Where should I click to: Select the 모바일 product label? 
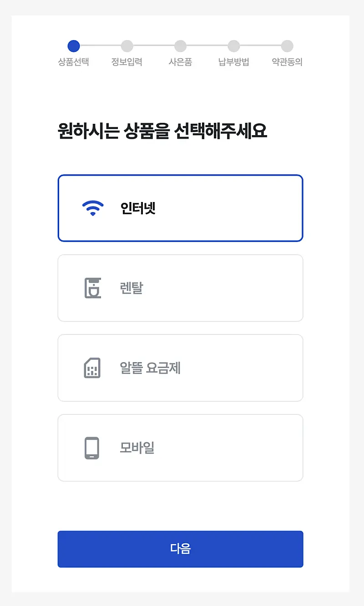[x=137, y=448]
